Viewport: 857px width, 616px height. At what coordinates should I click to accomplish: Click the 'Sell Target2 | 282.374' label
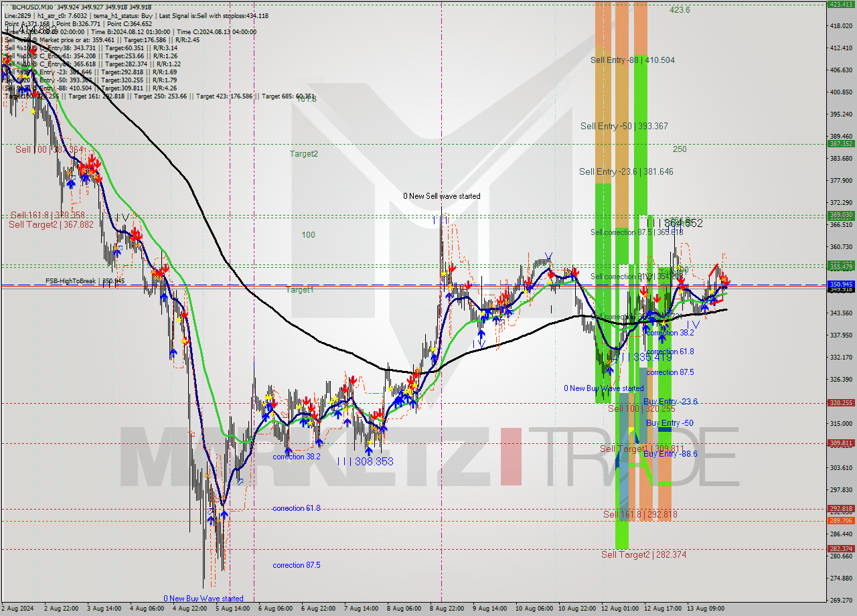coord(643,554)
